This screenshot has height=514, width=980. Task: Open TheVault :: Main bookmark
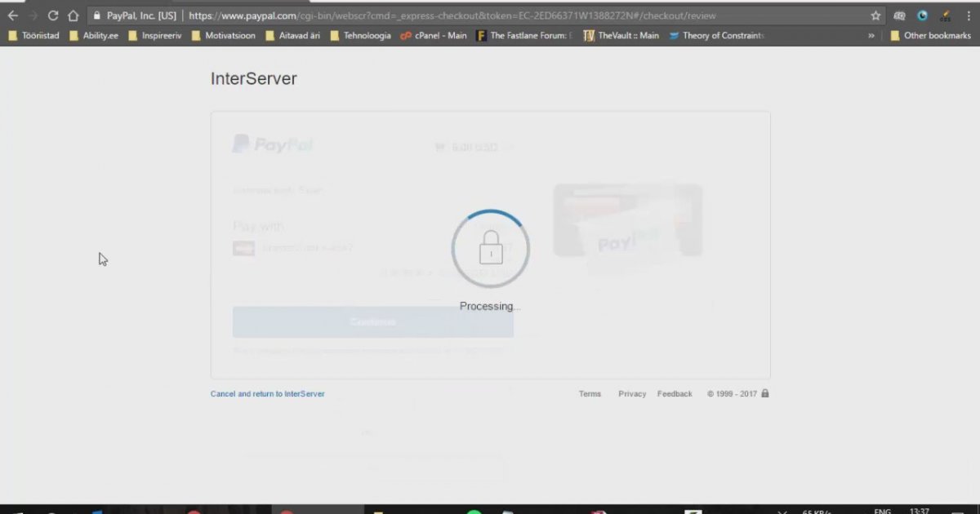(621, 36)
